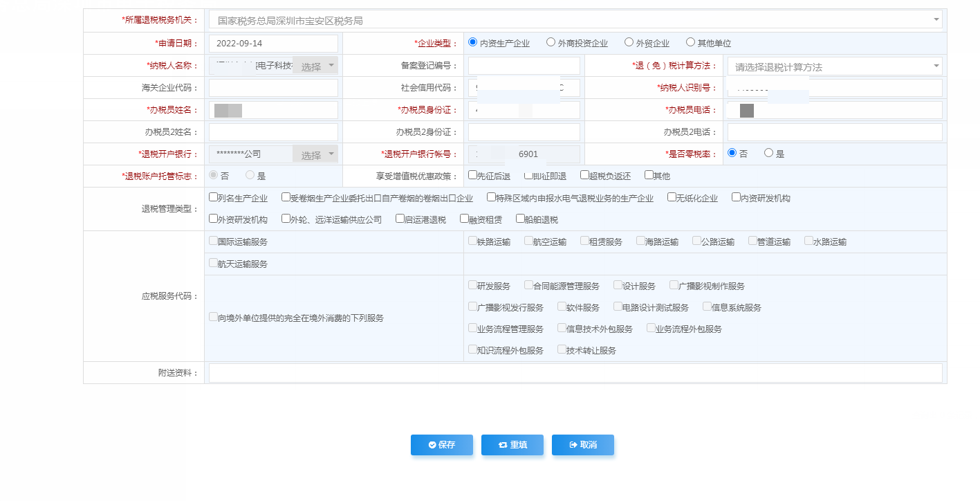Check the 技术转让服务 checkbox

tap(562, 349)
